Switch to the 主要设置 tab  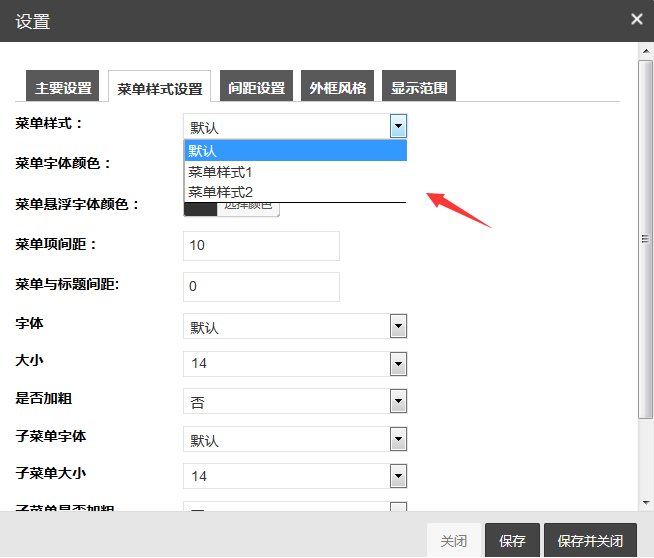[63, 86]
